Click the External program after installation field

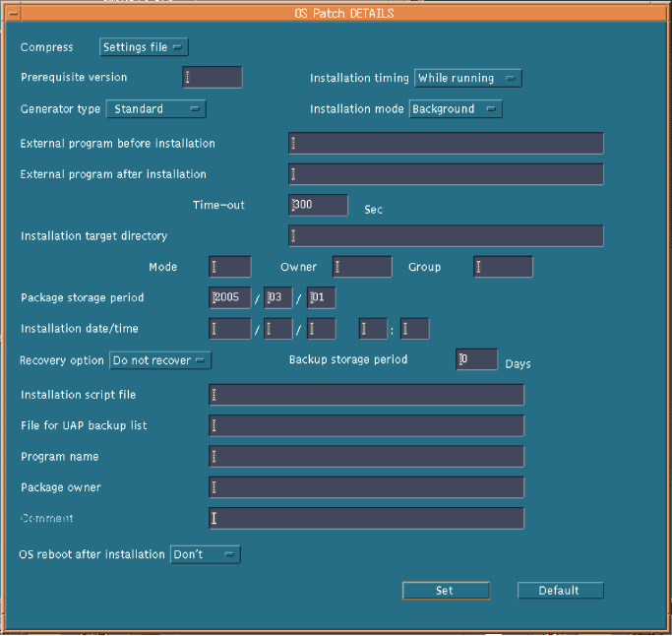[446, 174]
